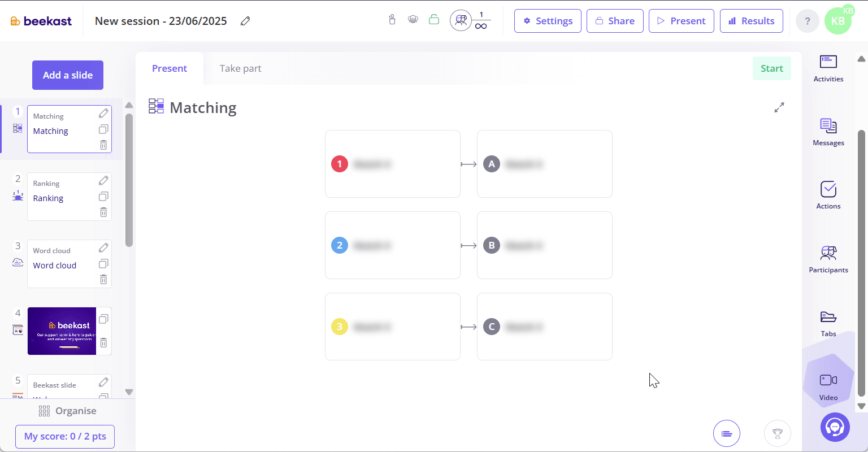The height and width of the screenshot is (452, 868).
Task: Click the presenter podium icon in header
Action: point(392,20)
